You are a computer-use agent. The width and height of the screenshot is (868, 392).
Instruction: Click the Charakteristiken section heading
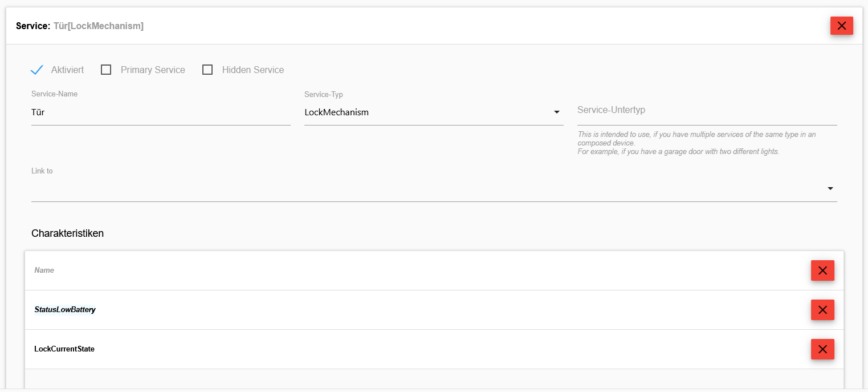[x=67, y=233]
